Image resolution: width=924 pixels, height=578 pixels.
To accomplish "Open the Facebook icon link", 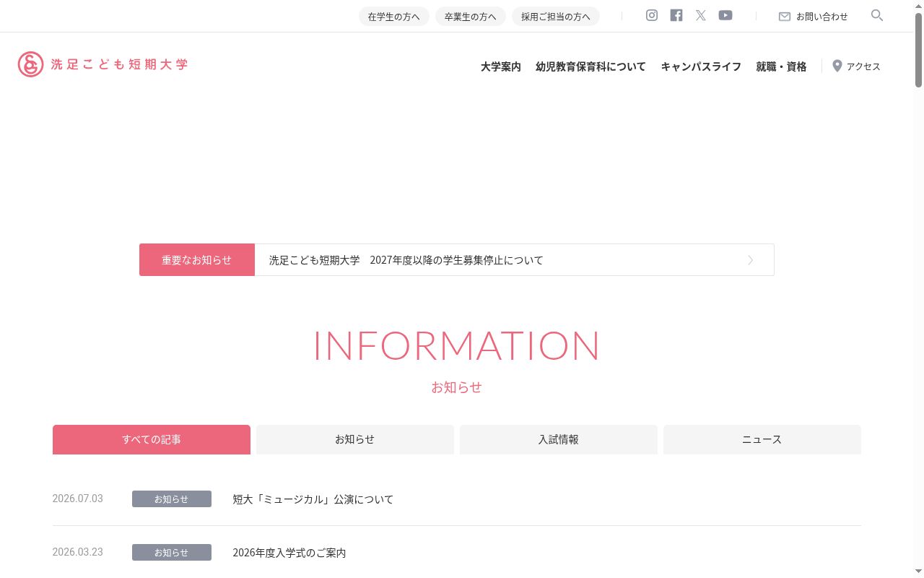I will [x=676, y=15].
